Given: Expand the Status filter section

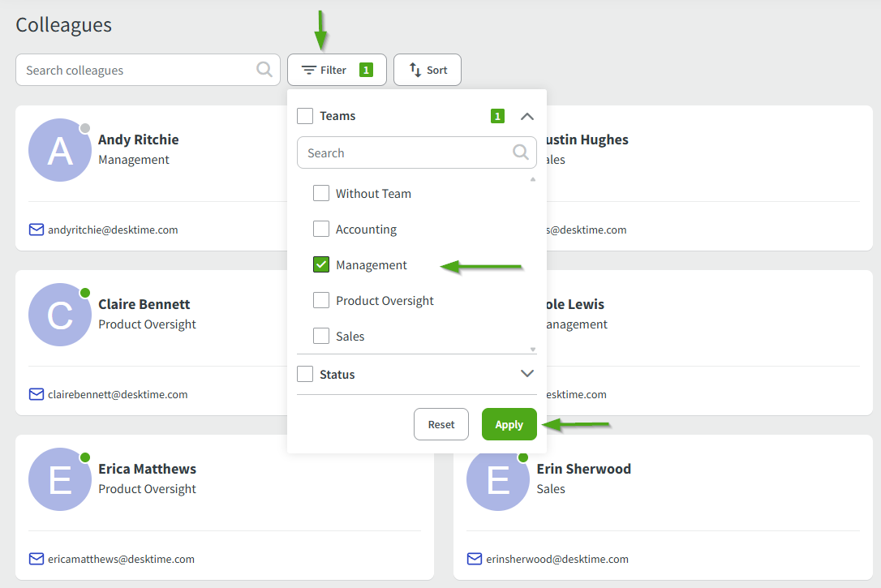Looking at the screenshot, I should pos(527,374).
